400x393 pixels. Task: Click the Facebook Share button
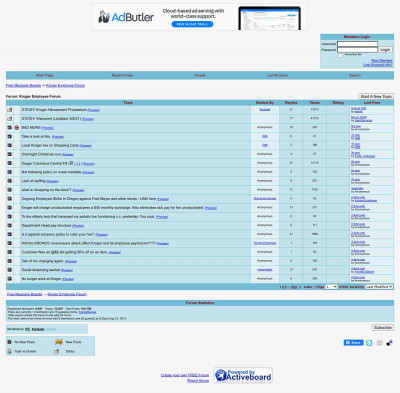tap(353, 343)
